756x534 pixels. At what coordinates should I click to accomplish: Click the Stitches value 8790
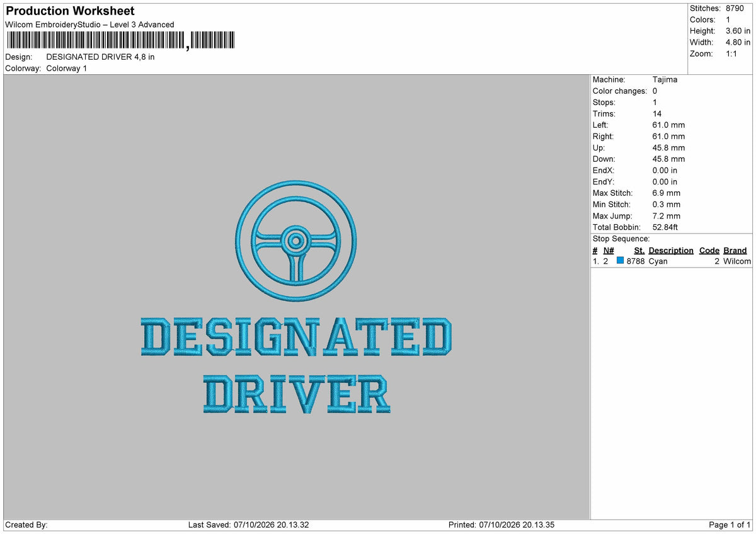click(x=735, y=8)
